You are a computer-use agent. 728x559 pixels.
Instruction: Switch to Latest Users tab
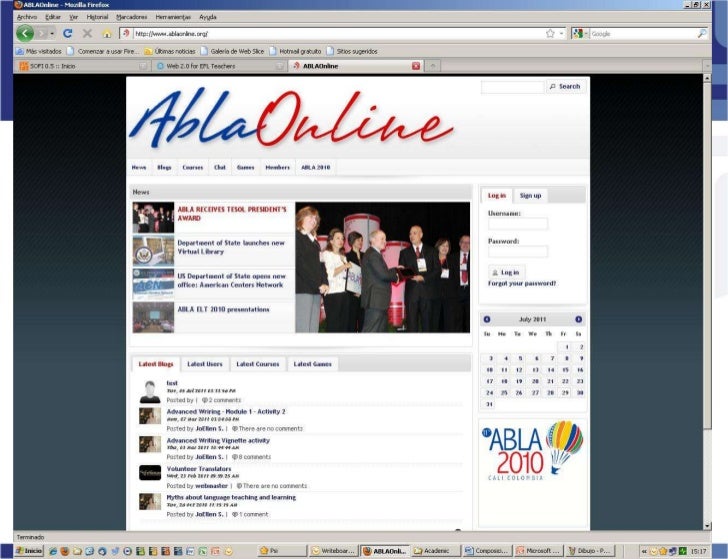pyautogui.click(x=205, y=364)
